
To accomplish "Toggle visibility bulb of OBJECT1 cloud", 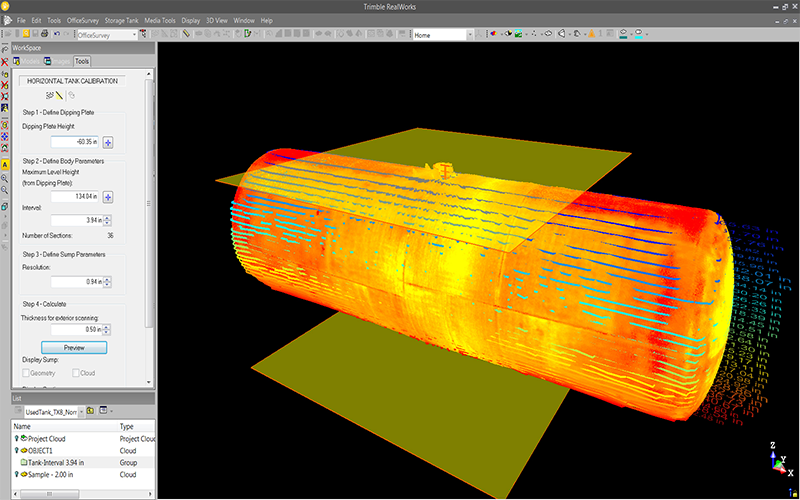I will pyautogui.click(x=16, y=451).
